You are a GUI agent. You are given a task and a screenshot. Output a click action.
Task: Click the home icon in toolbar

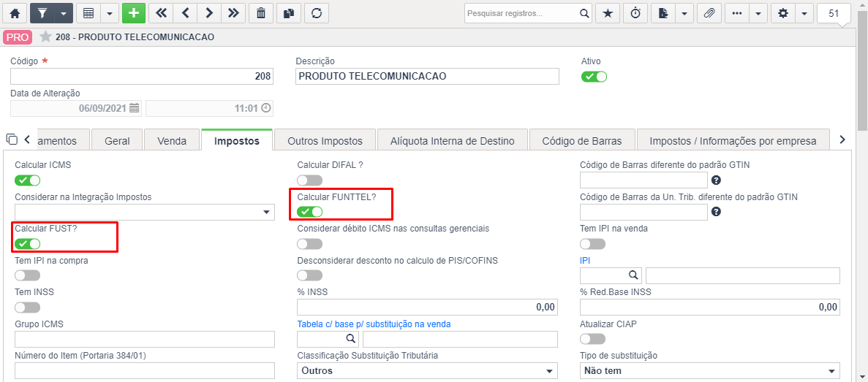pyautogui.click(x=15, y=13)
